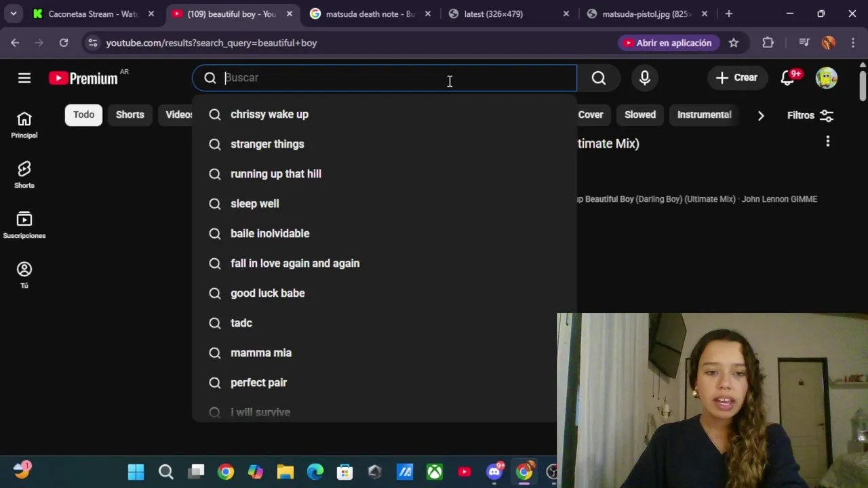Open a new browser tab
The image size is (868, 488).
[729, 14]
